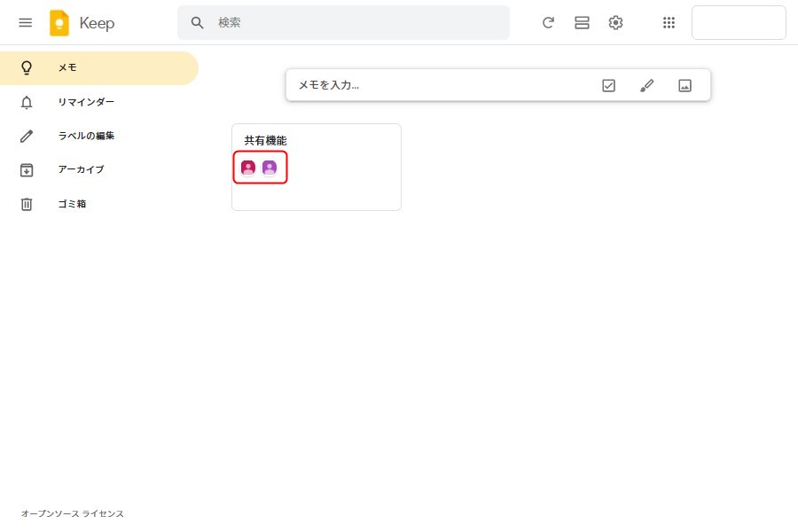798x532 pixels.
Task: Open the settings gear menu
Action: (615, 23)
